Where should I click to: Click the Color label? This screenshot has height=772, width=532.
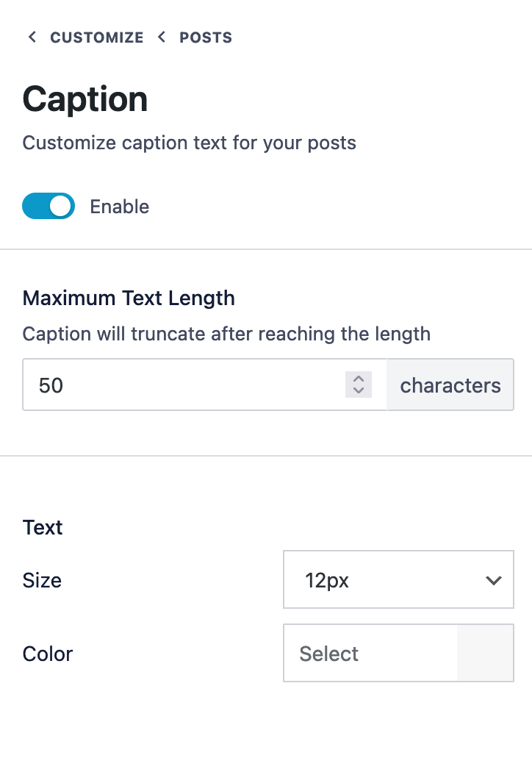point(48,654)
